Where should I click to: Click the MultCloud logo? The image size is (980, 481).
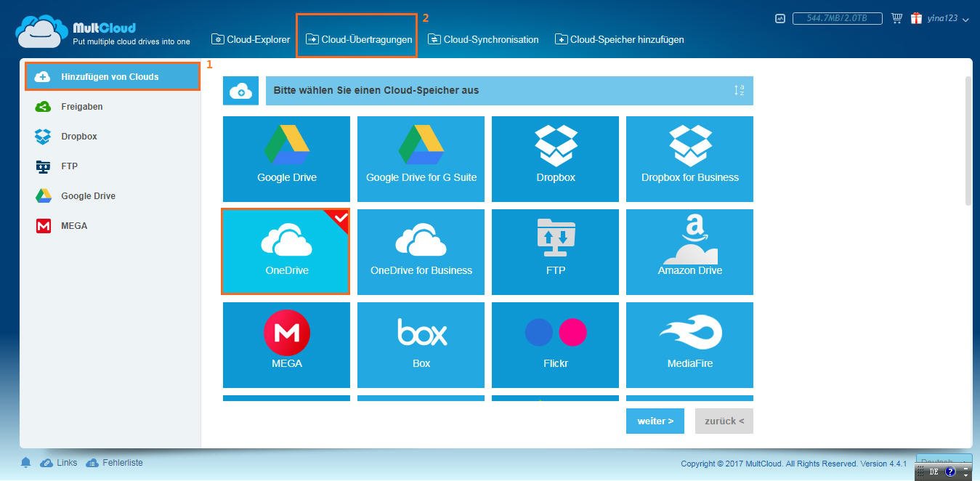coord(102,32)
